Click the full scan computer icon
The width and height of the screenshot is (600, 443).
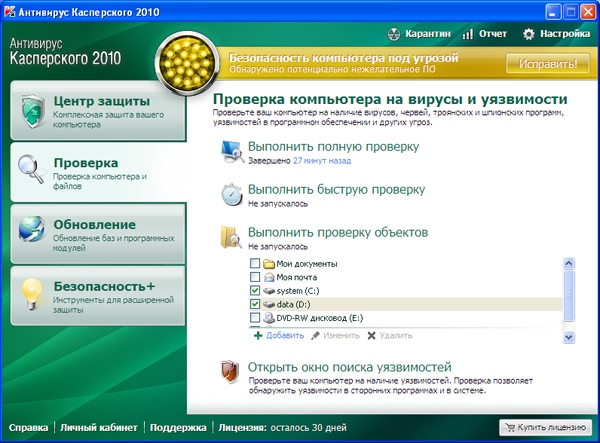pyautogui.click(x=233, y=151)
